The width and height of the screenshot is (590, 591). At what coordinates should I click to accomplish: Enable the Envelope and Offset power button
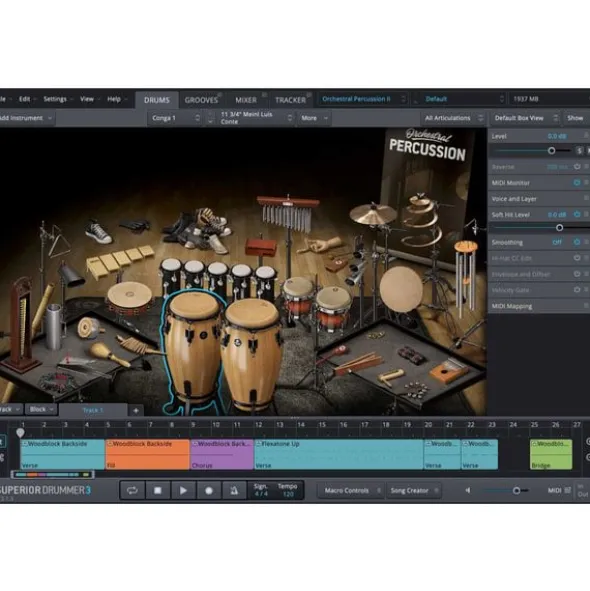tap(577, 274)
